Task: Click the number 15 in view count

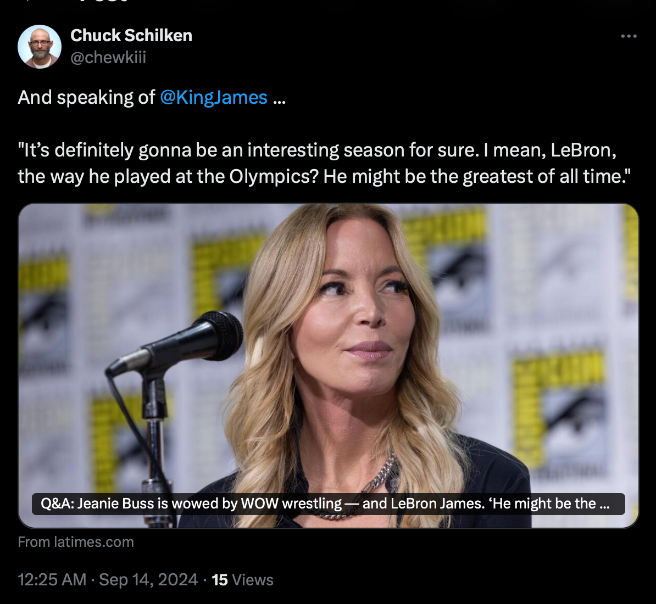Action: [220, 579]
